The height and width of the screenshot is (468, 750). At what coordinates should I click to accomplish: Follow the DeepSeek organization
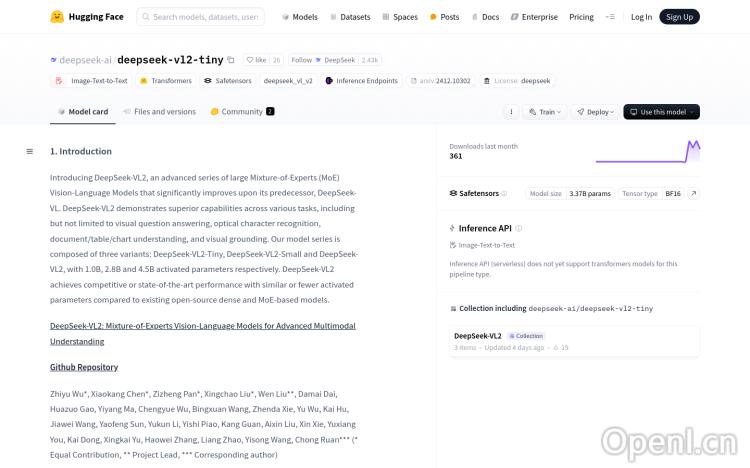(x=322, y=60)
